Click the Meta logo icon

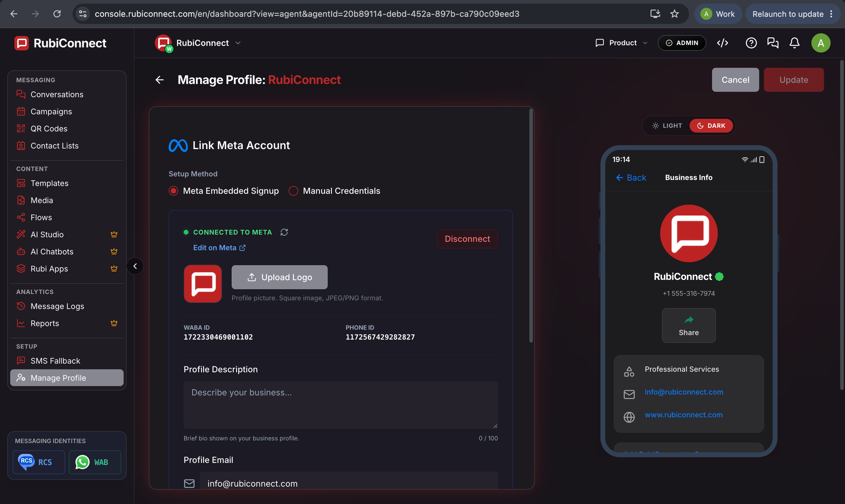pyautogui.click(x=178, y=145)
